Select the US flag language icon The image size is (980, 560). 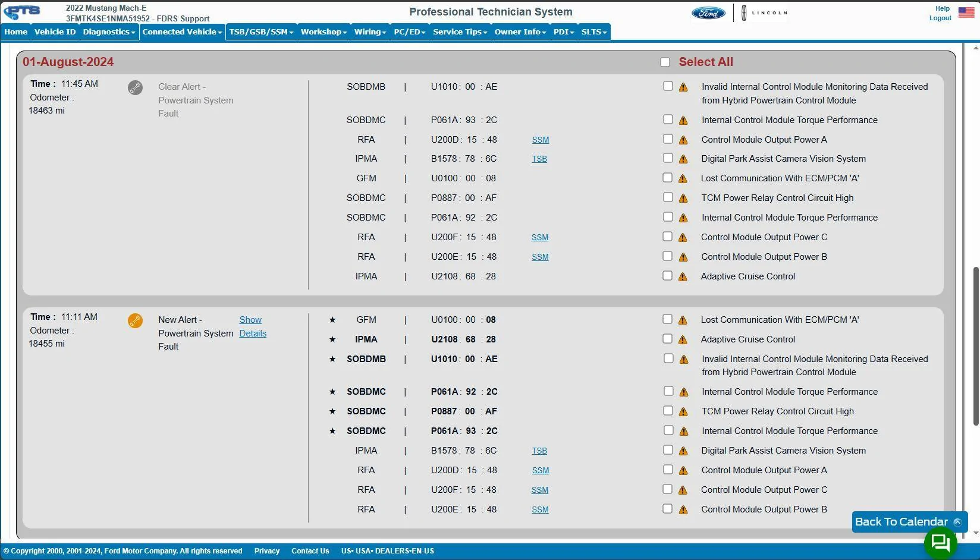point(966,12)
